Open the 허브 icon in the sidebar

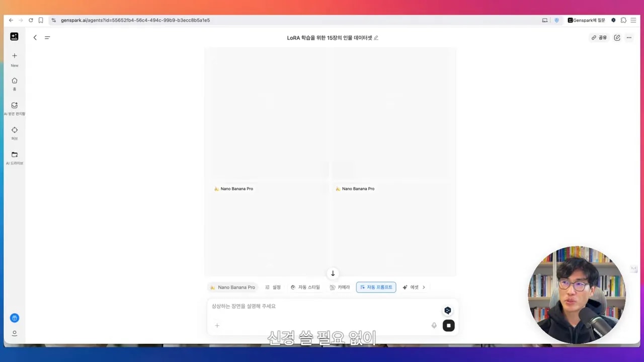coord(14,132)
